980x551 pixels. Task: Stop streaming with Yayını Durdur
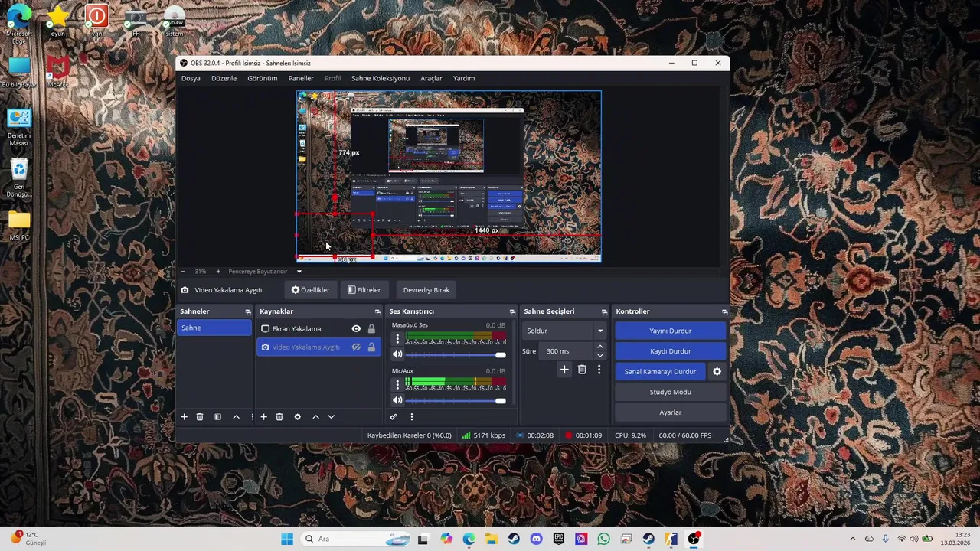tap(670, 331)
